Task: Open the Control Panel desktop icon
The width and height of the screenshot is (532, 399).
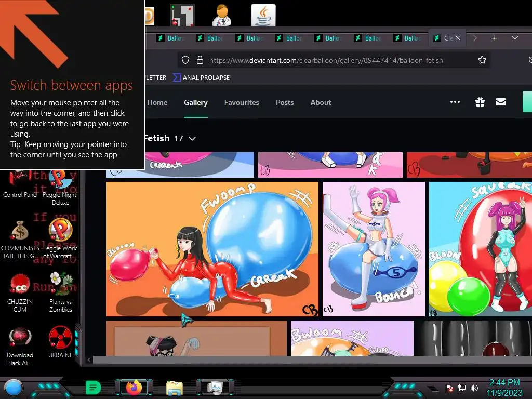Action: tap(20, 185)
